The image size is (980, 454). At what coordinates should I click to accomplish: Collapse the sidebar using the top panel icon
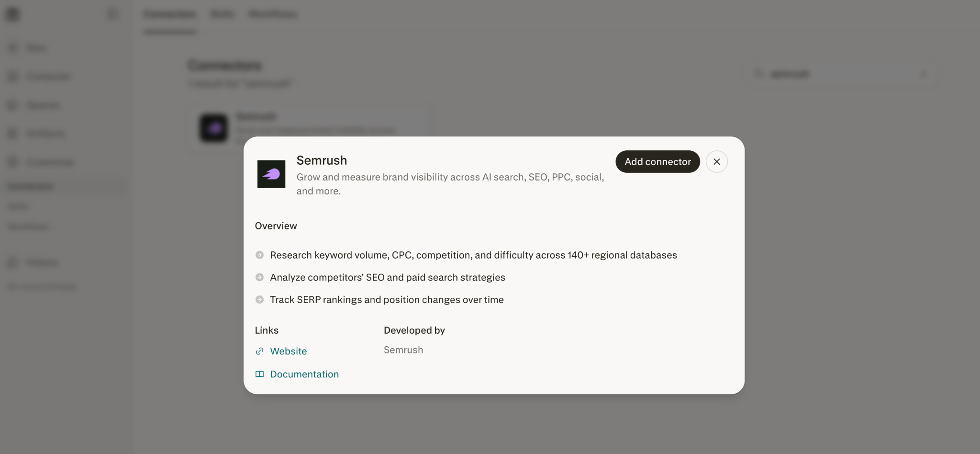[x=112, y=14]
